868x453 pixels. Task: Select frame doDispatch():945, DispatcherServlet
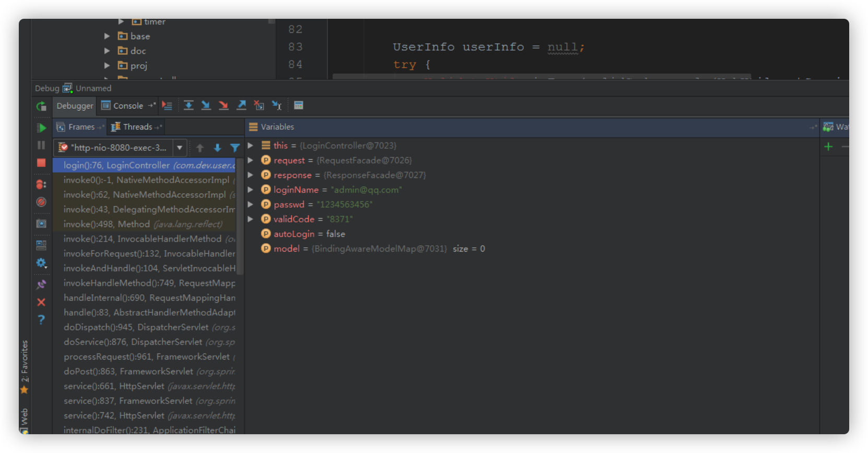(144, 327)
